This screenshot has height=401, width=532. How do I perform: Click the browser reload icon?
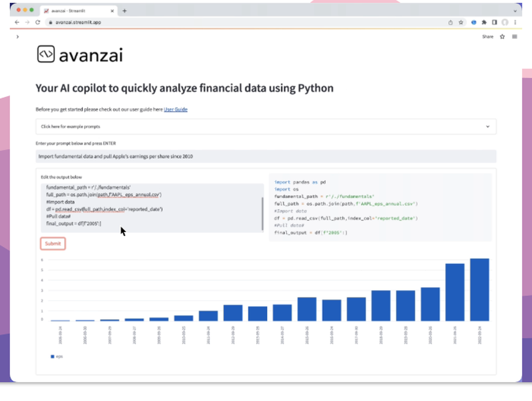37,22
